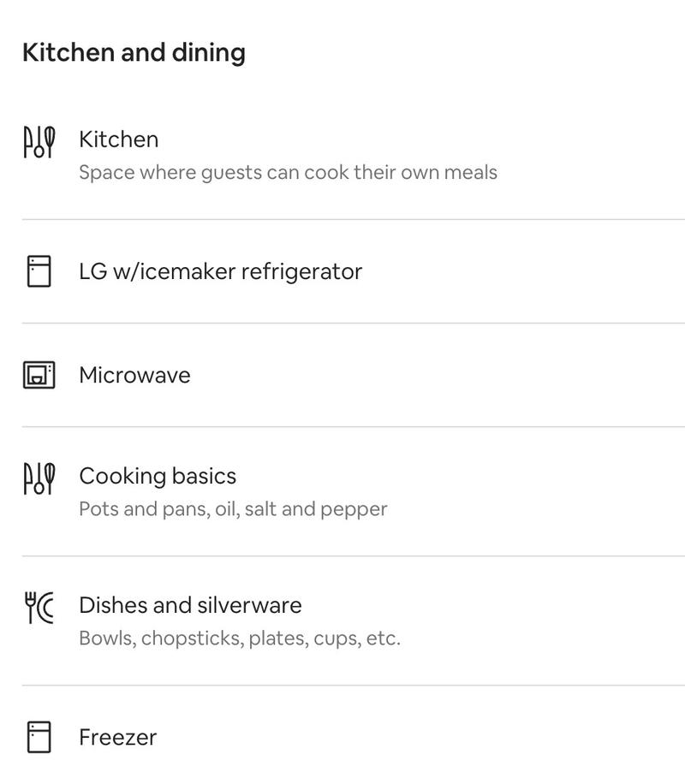Select the Freezer icon

pyautogui.click(x=39, y=737)
